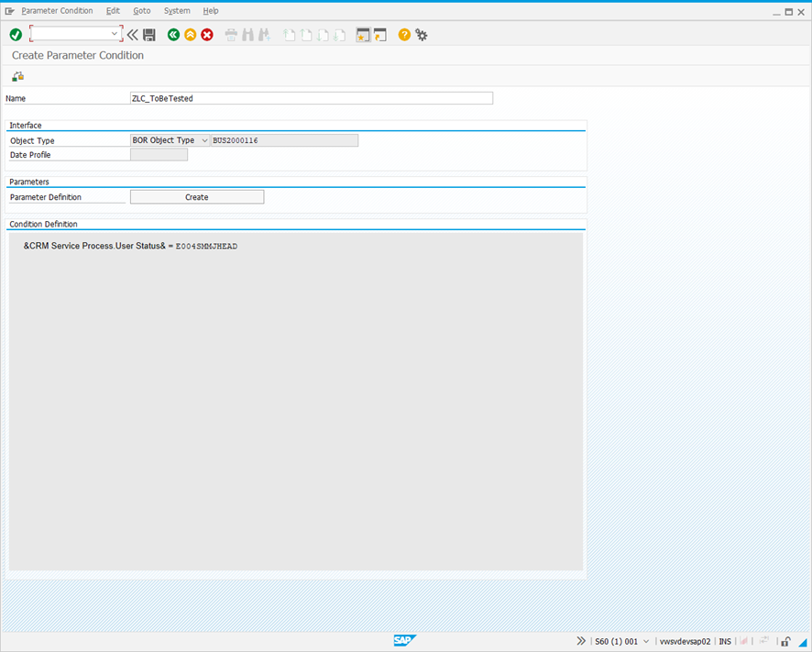812x652 pixels.
Task: Toggle the INS insert mode indicator
Action: 725,642
